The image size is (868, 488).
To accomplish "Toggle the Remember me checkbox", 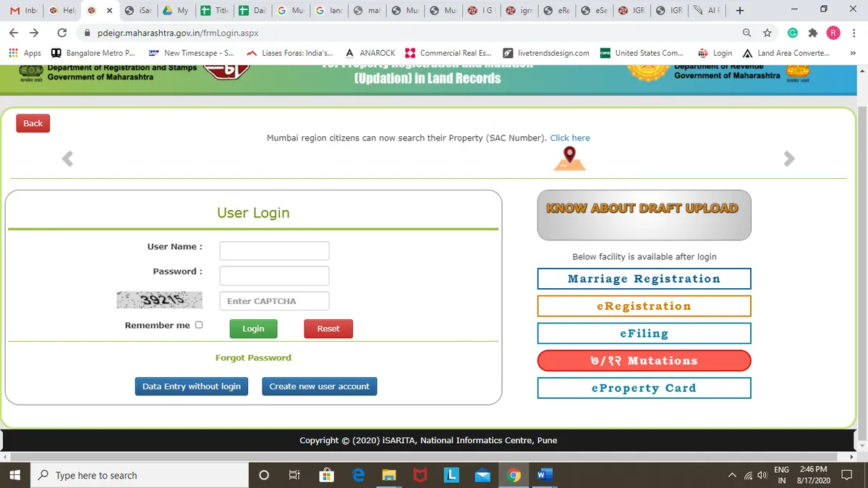I will pos(199,325).
